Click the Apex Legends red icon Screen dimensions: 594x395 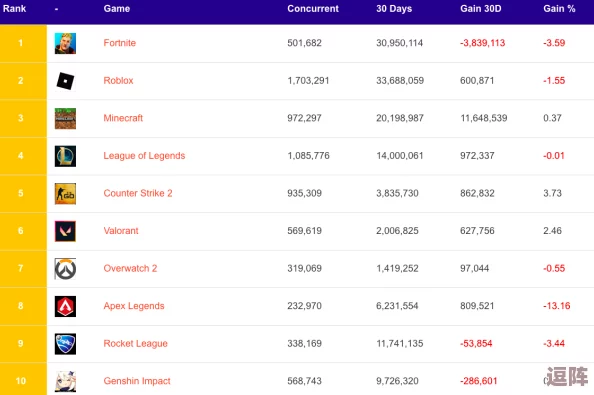click(65, 306)
